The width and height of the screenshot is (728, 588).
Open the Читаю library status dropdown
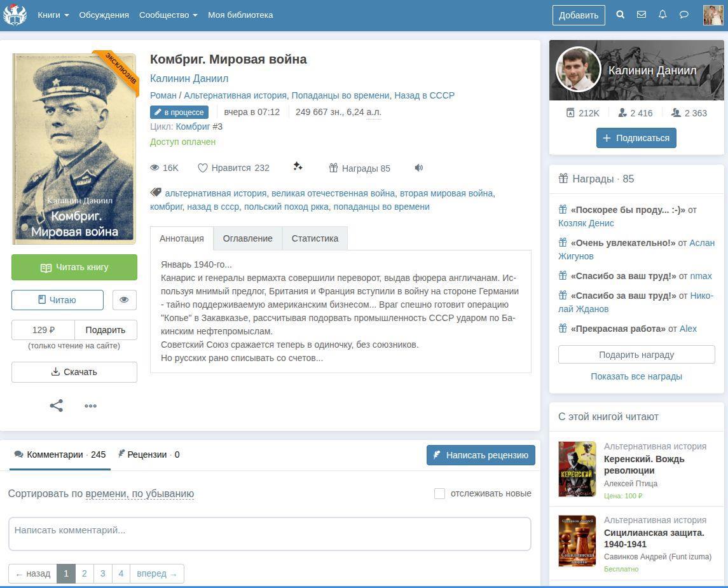click(x=57, y=300)
